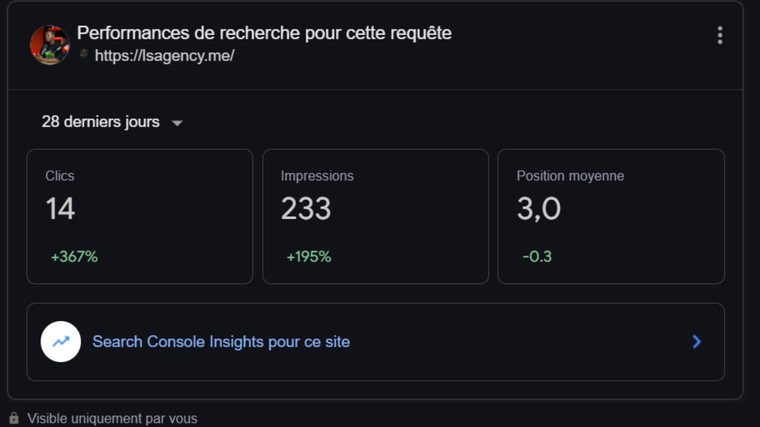Click the 'Performances de recherche pour cette requête' title
760x427 pixels.
[264, 33]
